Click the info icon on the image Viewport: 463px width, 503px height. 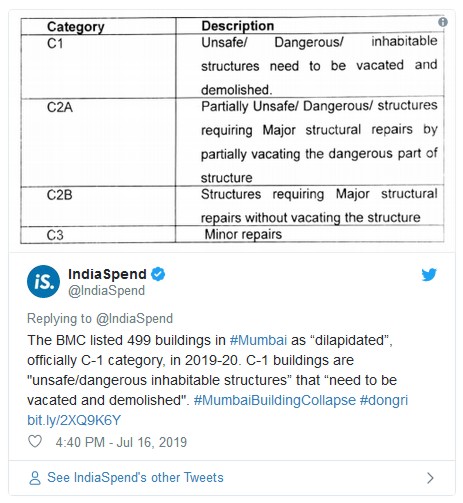(x=443, y=22)
